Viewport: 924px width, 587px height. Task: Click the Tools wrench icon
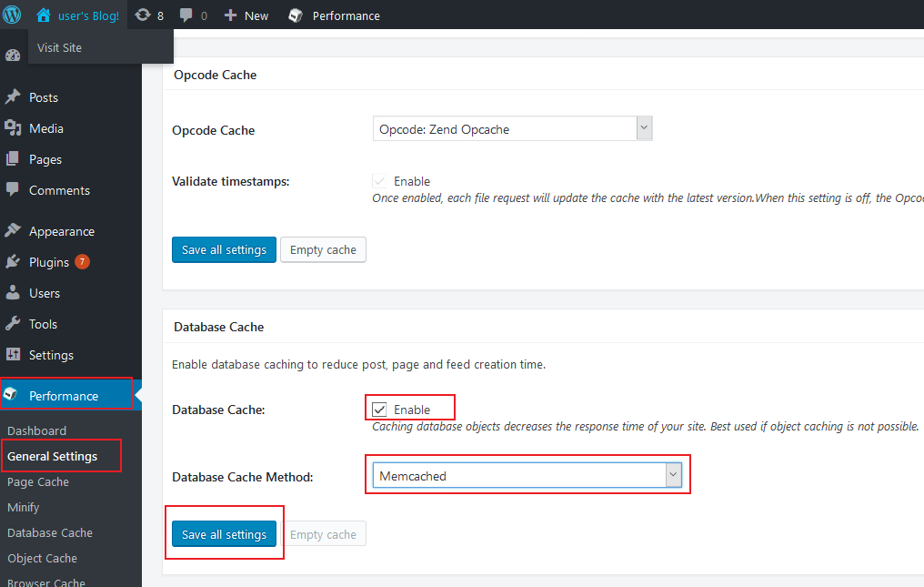(x=13, y=323)
